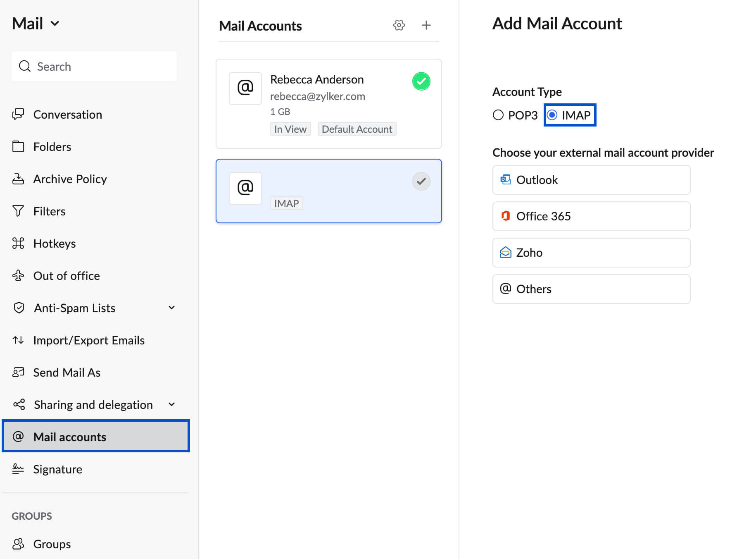Viewport: 756px width, 559px height.
Task: Click the Search input field
Action: 94,66
